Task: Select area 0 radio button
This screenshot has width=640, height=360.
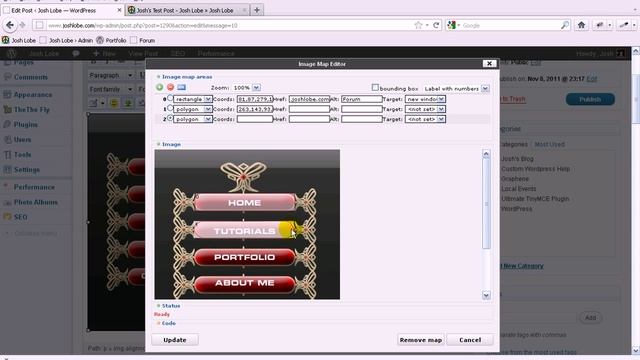Action: [170, 98]
